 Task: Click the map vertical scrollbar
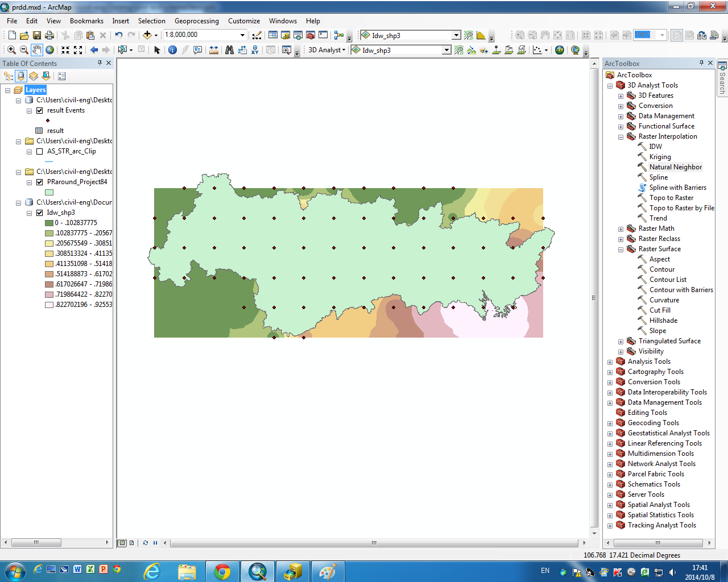point(594,297)
